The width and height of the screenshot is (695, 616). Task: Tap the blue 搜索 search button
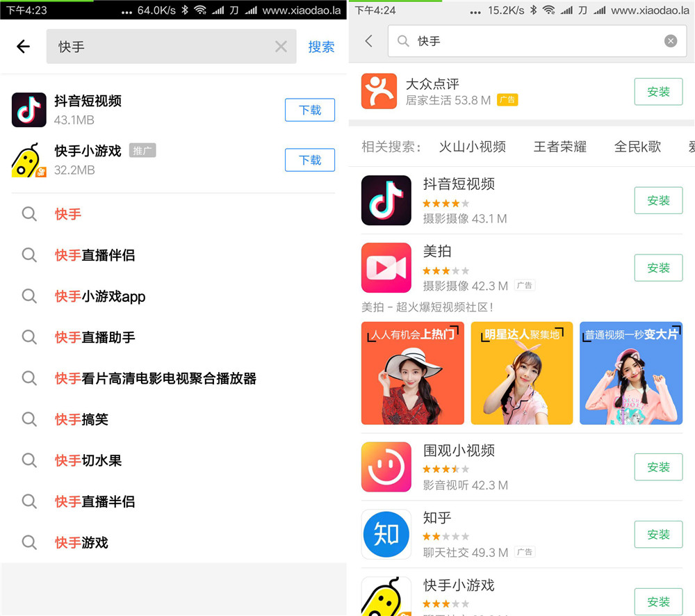pos(321,47)
